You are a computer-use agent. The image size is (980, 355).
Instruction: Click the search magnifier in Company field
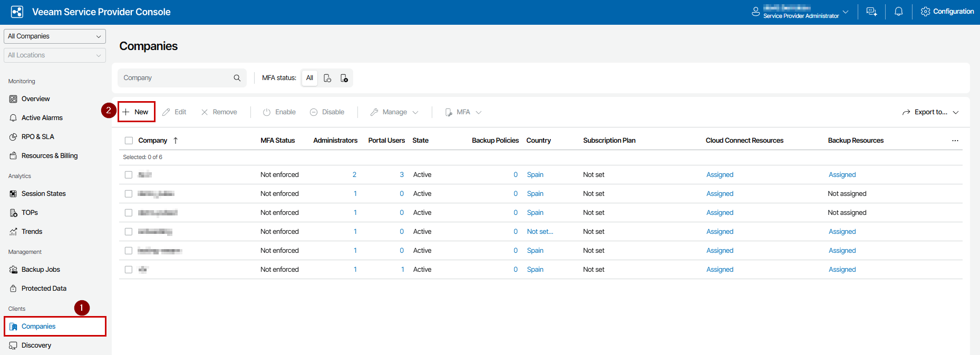coord(237,78)
